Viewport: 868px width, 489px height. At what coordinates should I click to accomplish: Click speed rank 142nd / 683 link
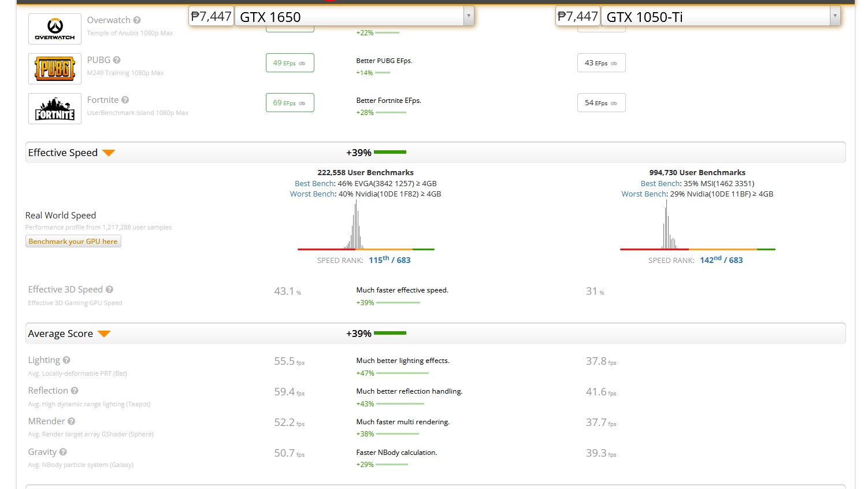tap(721, 260)
